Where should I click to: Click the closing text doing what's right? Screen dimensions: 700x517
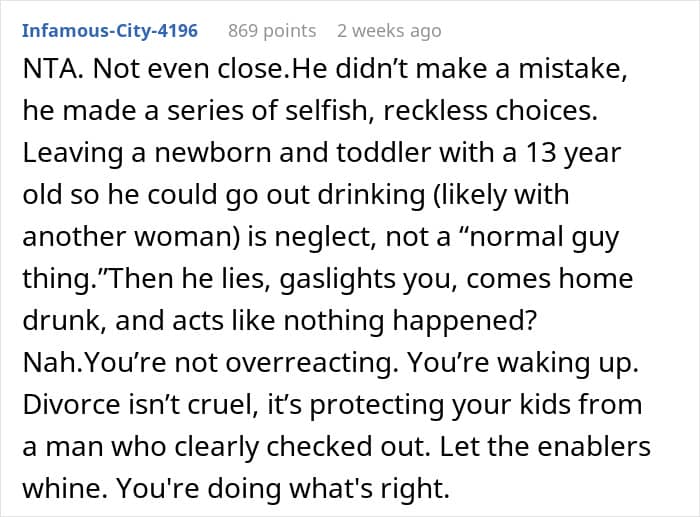point(328,489)
